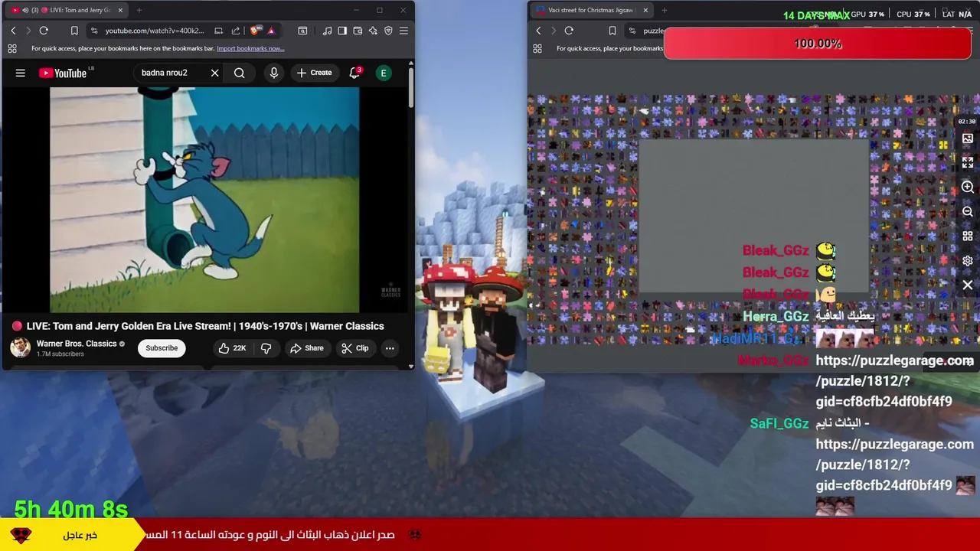Open apps grid on YouTube window bookmarks bar
980x551 pixels.
[x=12, y=48]
